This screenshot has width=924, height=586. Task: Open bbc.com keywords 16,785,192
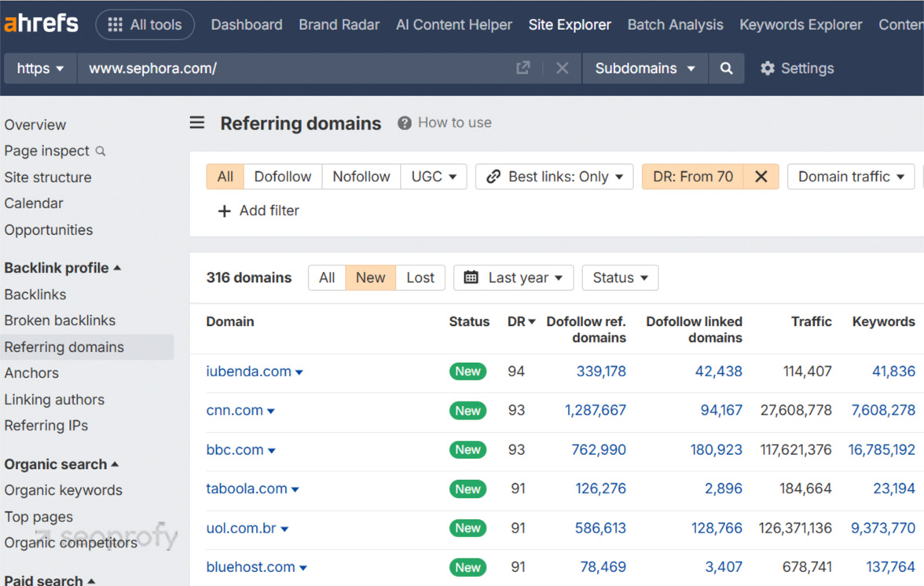[x=882, y=449]
